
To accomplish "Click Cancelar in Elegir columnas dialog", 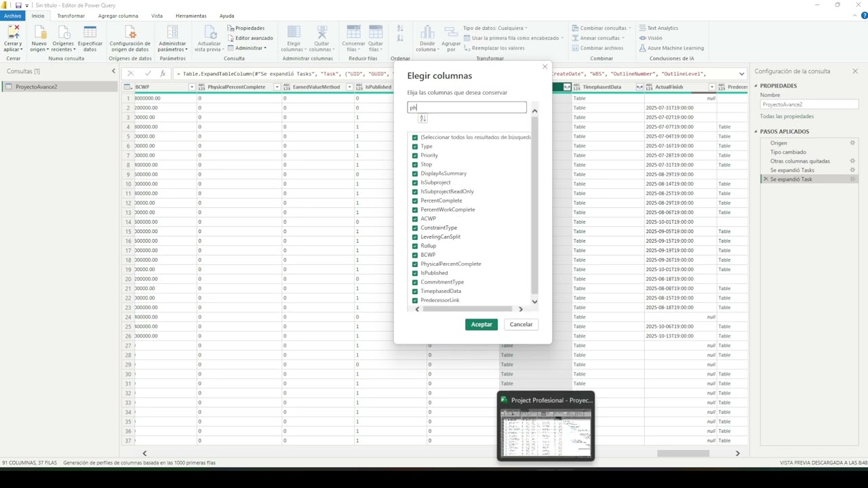I will [521, 325].
